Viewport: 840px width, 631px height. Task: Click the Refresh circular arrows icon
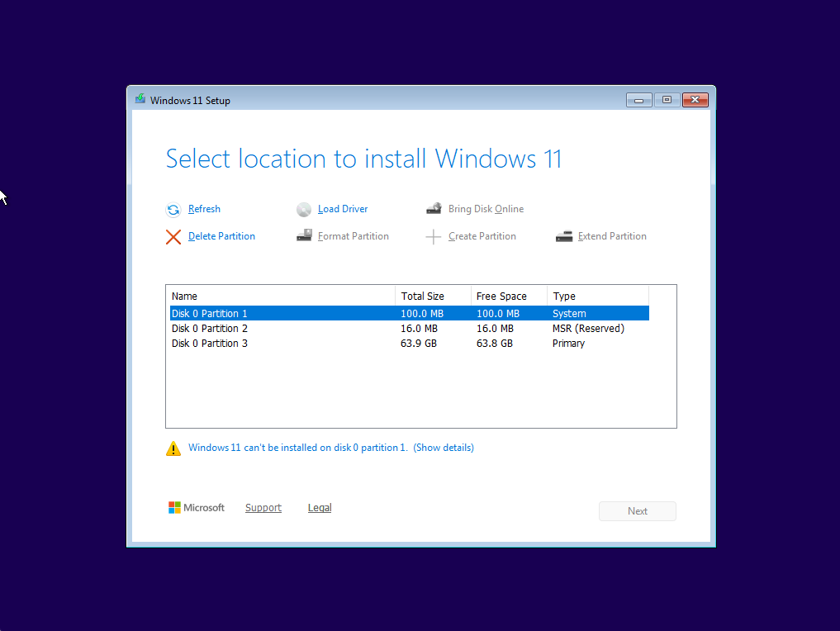coord(173,210)
